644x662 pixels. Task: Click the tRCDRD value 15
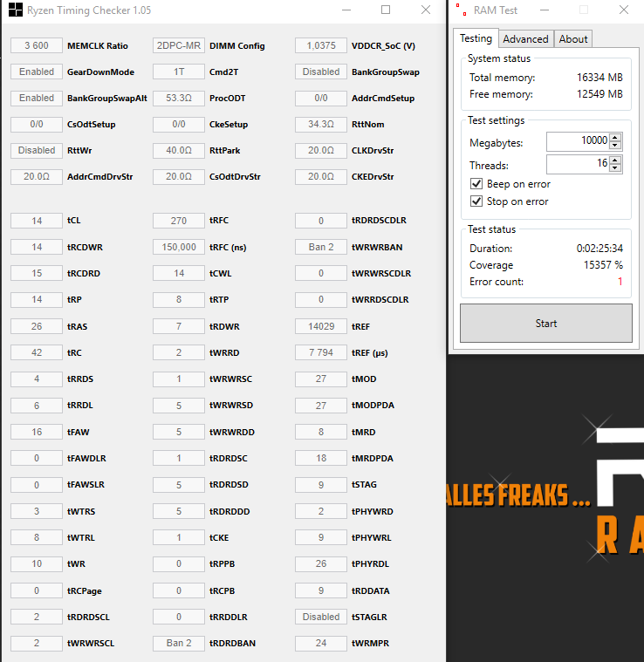(x=37, y=273)
